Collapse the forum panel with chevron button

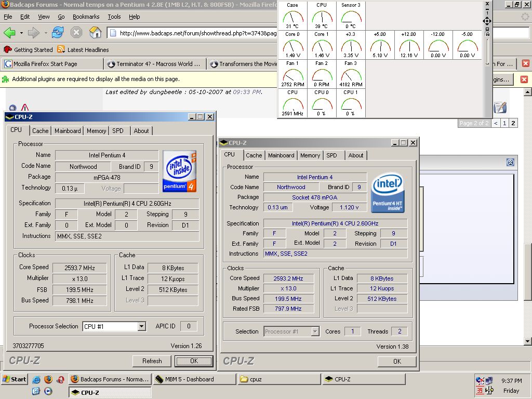(x=510, y=163)
